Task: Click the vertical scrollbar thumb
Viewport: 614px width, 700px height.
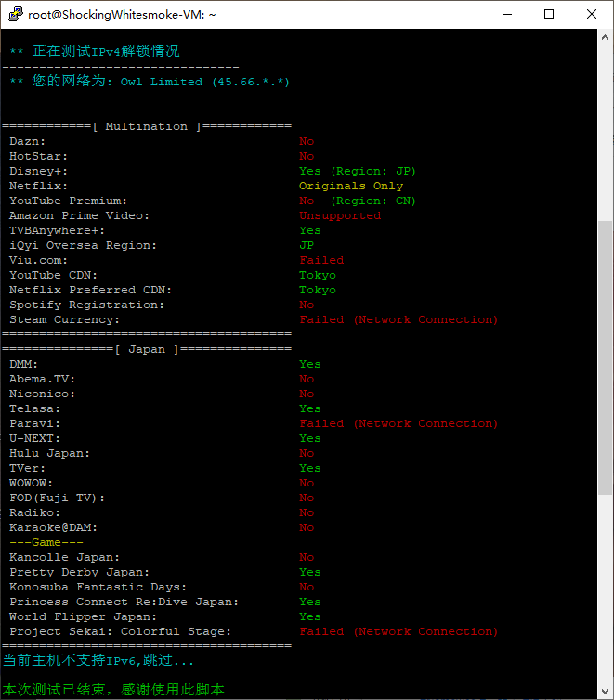Action: (605, 357)
